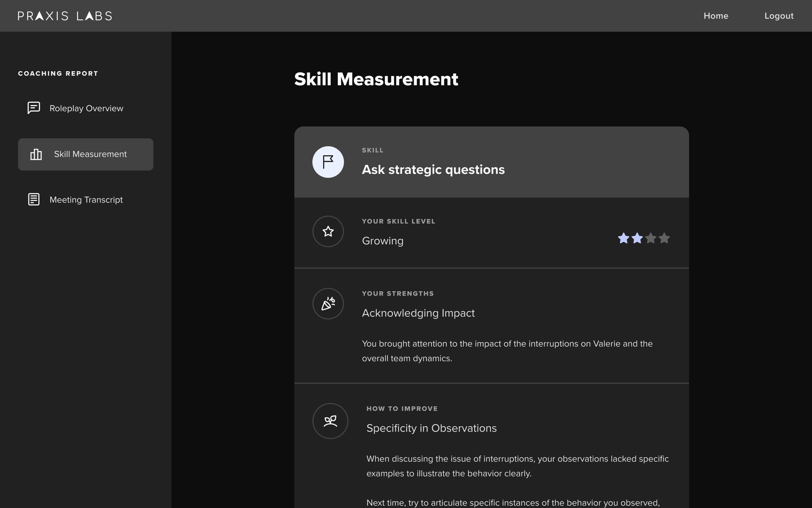Click the Logout link
This screenshot has height=508, width=812.
[x=779, y=16]
